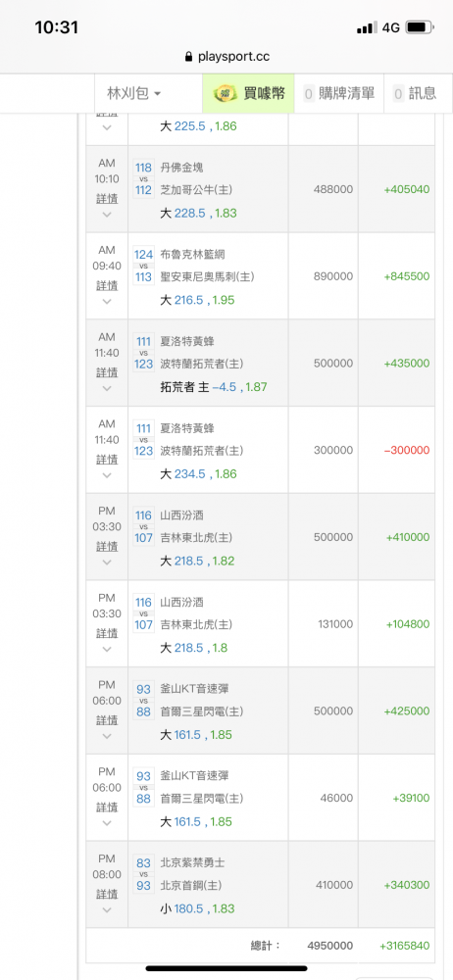Click the 83 vs 93 score box

pos(144,874)
